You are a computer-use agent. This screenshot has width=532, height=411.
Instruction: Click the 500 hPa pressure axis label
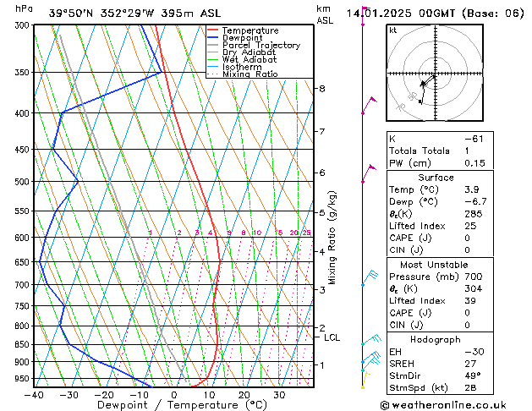pos(22,182)
